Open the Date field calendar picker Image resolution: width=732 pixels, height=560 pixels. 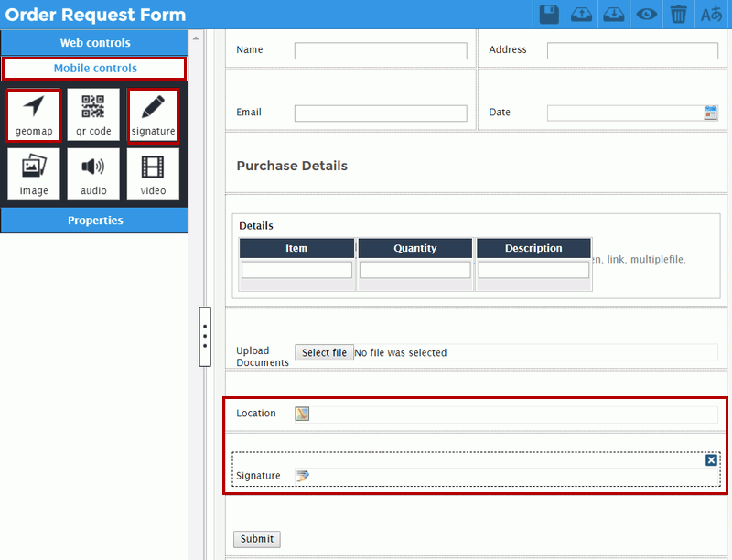pos(711,113)
